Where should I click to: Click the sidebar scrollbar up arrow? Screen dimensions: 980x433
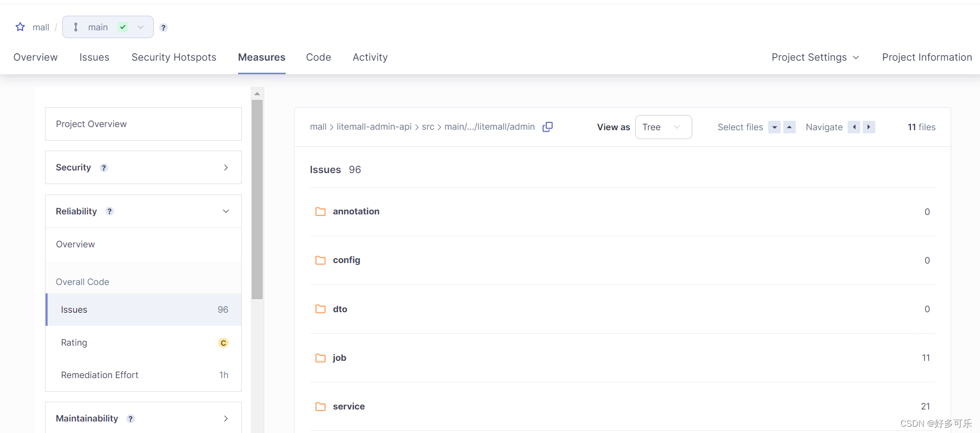click(257, 94)
